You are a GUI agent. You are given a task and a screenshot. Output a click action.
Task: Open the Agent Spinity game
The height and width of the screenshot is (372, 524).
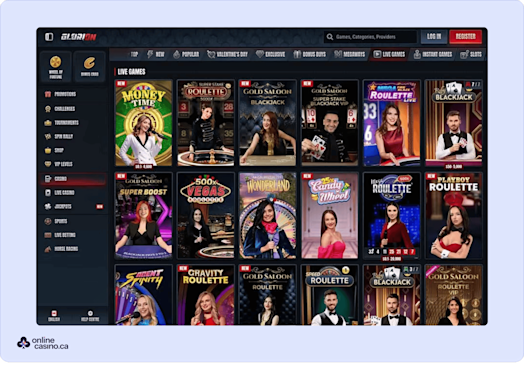[x=143, y=295]
